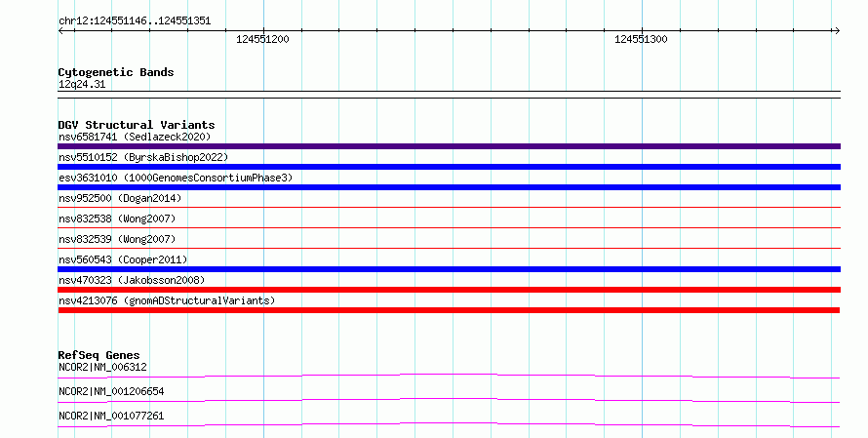Click the Cytogenetic Bands track title
This screenshot has width=868, height=438.
116,72
